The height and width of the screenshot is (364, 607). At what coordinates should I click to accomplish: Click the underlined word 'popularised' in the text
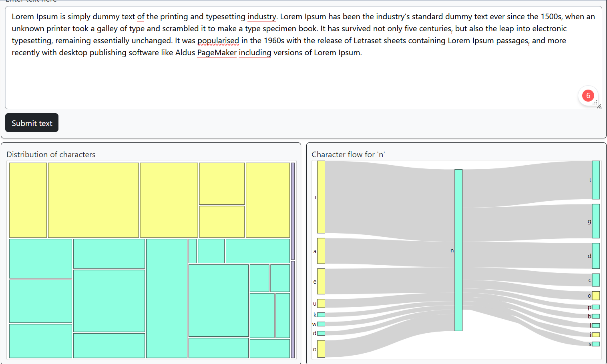(218, 41)
